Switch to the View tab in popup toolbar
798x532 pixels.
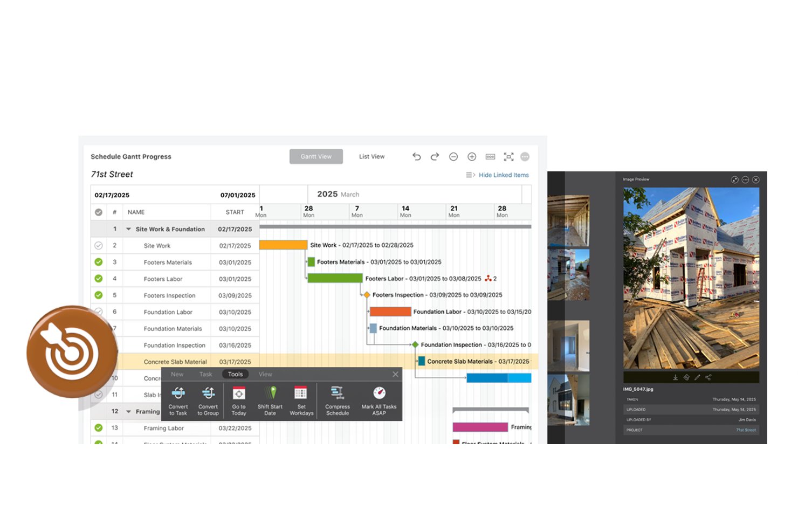[265, 374]
